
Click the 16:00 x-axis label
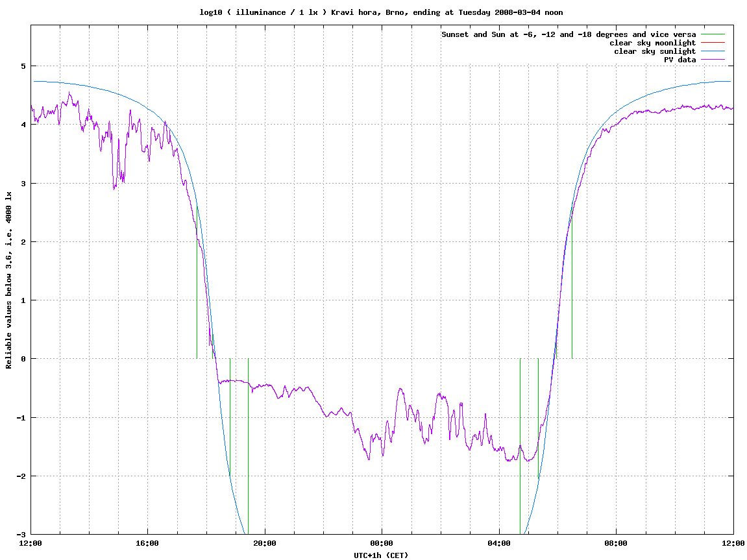click(x=148, y=543)
